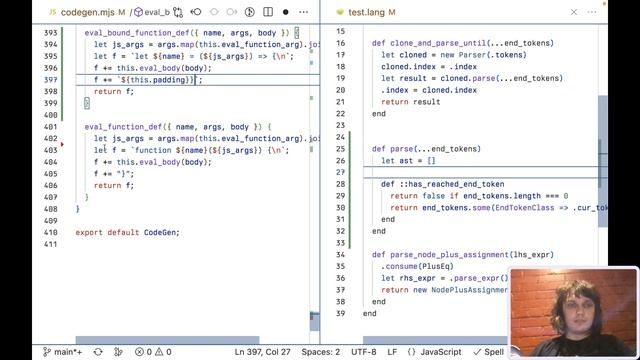The width and height of the screenshot is (640, 360).
Task: Click the breakpoint marker beside line 403
Action: point(62,144)
